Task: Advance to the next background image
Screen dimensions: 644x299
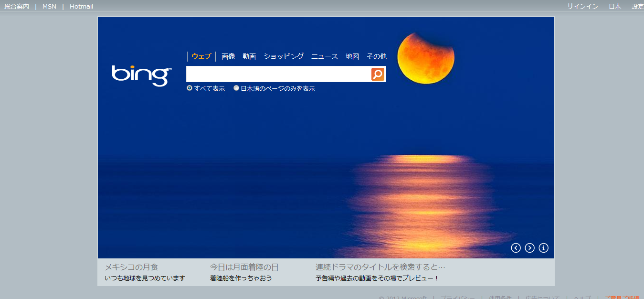Action: coord(529,248)
